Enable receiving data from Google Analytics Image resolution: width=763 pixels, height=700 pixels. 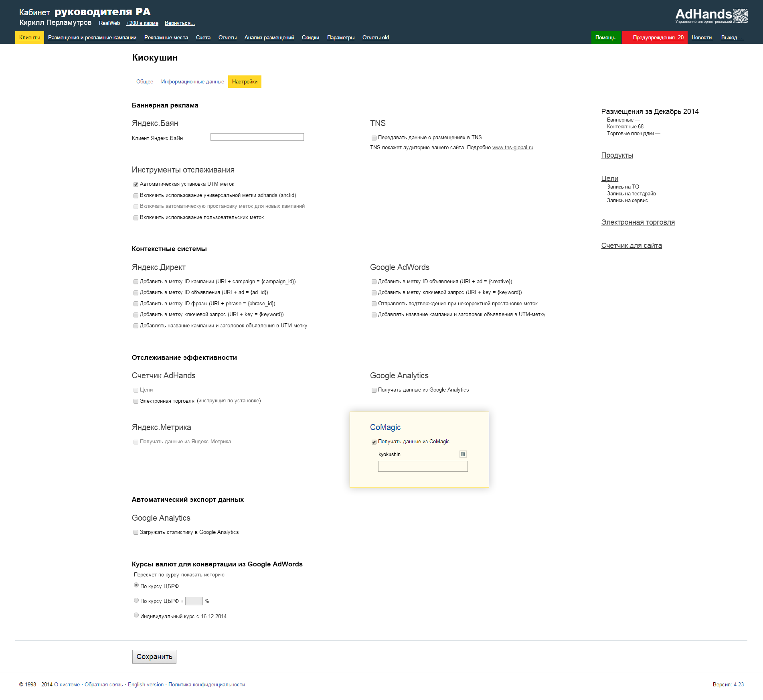pyautogui.click(x=374, y=390)
